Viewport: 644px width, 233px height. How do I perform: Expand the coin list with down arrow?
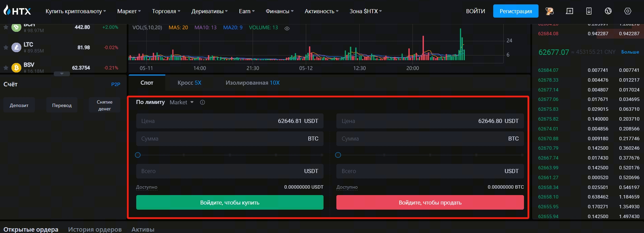(62, 73)
